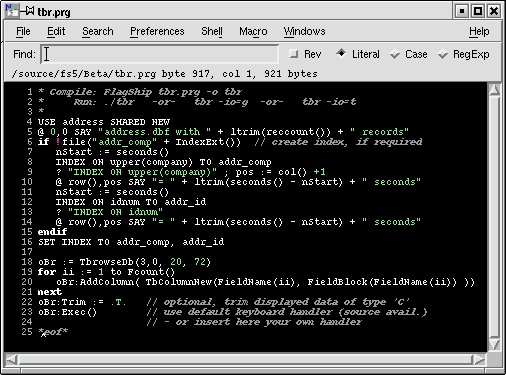Click 'USE address SHARED NEW' on line 4

click(104, 122)
